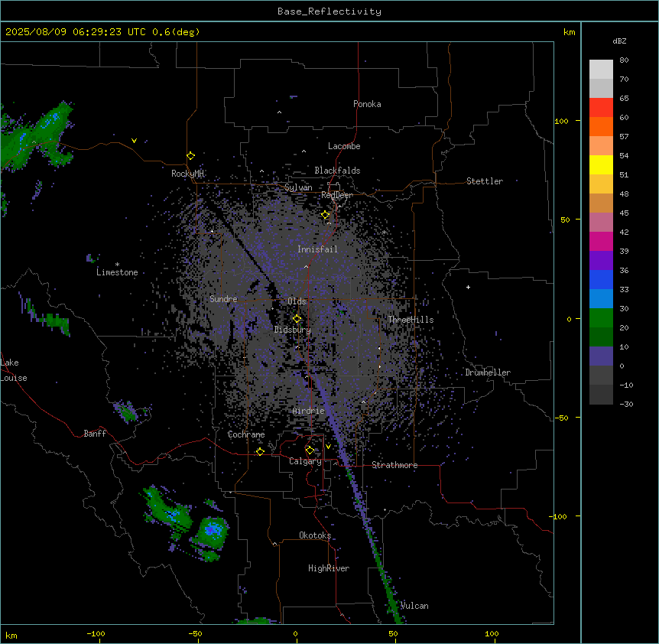Click the yellow diamond marker below RedDeer

pyautogui.click(x=326, y=215)
